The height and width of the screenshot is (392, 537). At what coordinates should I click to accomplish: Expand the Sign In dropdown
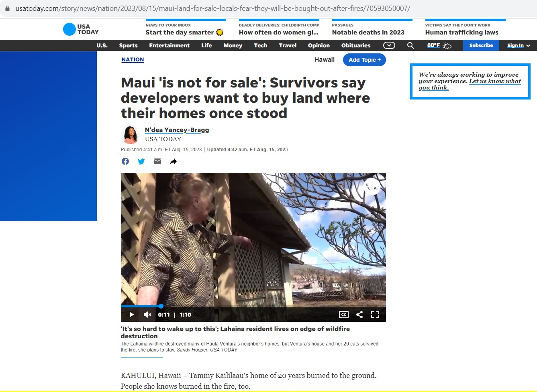519,45
